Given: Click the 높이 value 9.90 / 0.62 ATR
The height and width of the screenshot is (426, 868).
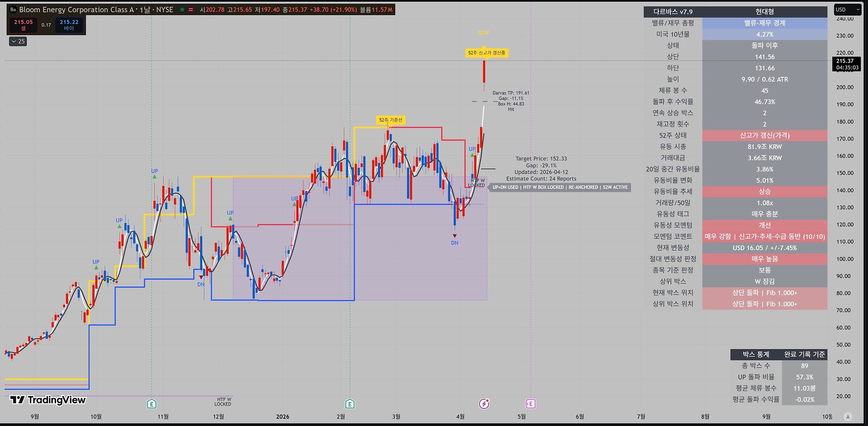Looking at the screenshot, I should click(764, 79).
